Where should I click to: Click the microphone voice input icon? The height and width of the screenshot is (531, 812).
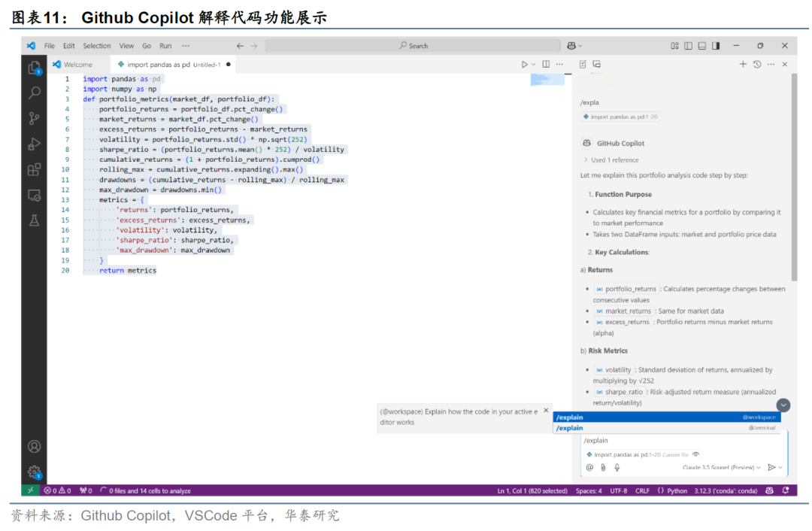coord(617,467)
